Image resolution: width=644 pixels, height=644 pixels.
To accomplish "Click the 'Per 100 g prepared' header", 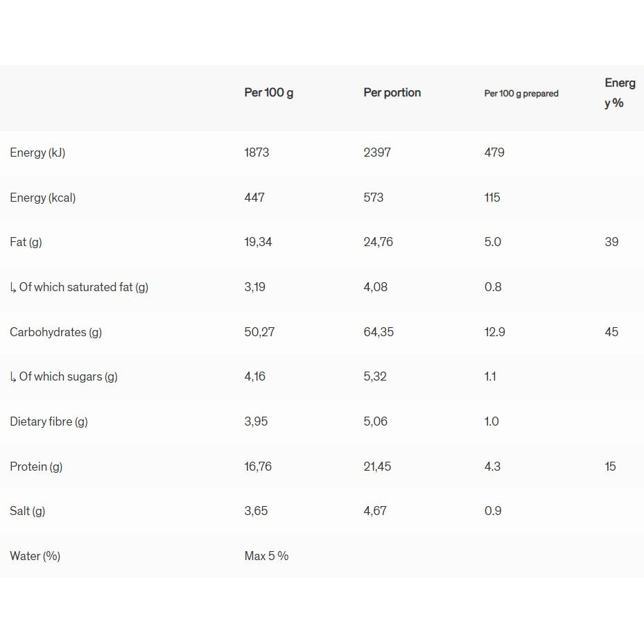I will 521,94.
